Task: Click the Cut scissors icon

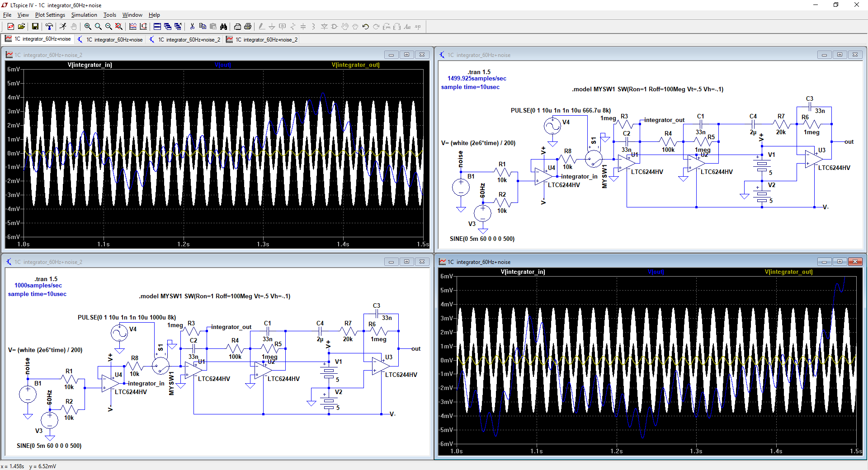Action: pyautogui.click(x=192, y=27)
